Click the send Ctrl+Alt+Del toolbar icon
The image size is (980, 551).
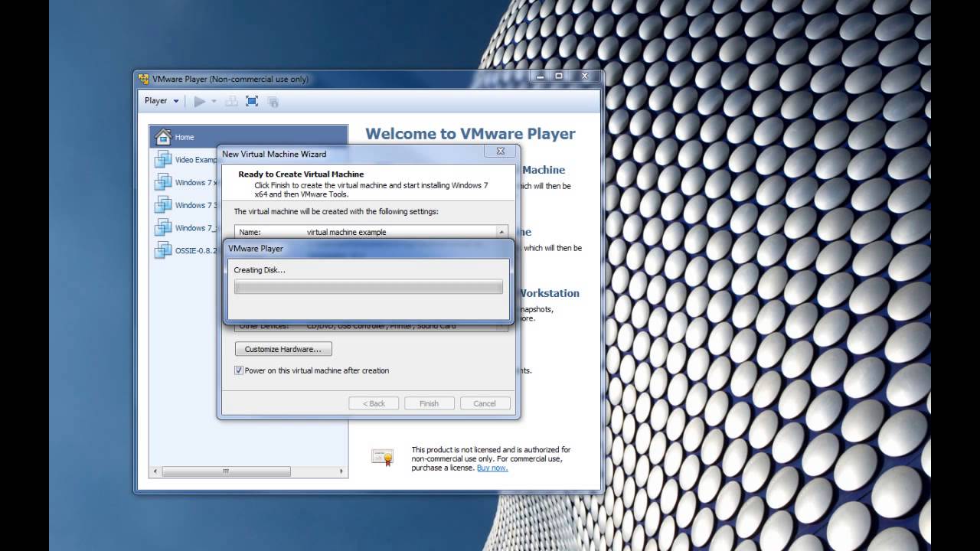[x=230, y=101]
